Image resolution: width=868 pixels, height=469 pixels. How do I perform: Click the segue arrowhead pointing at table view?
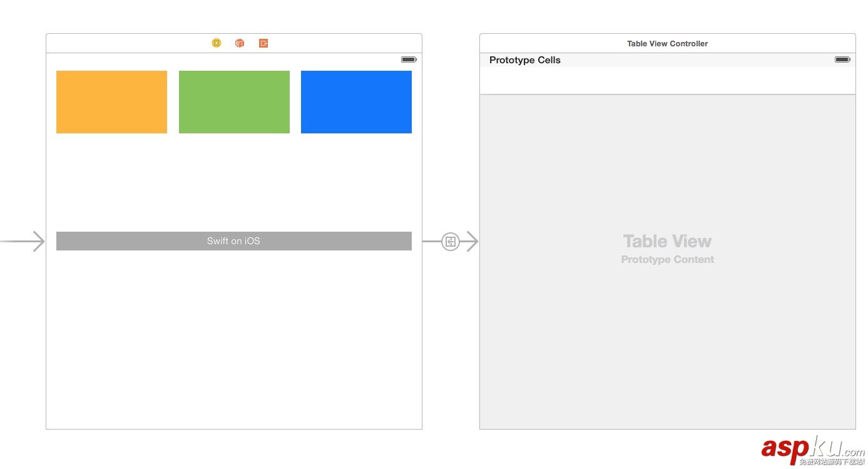click(x=471, y=241)
